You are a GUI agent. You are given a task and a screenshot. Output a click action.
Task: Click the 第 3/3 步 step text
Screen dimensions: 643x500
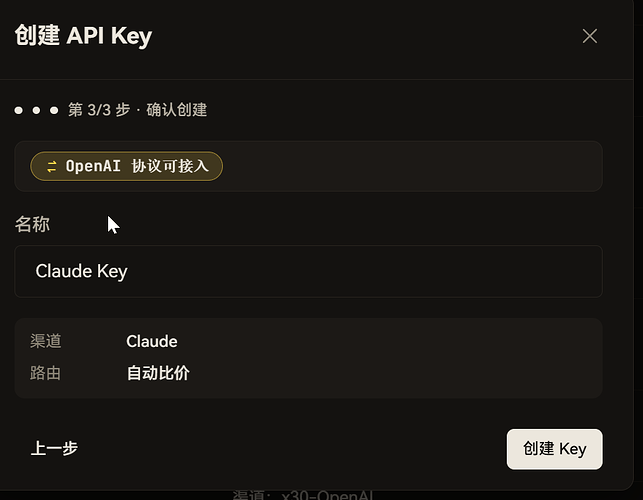click(99, 110)
